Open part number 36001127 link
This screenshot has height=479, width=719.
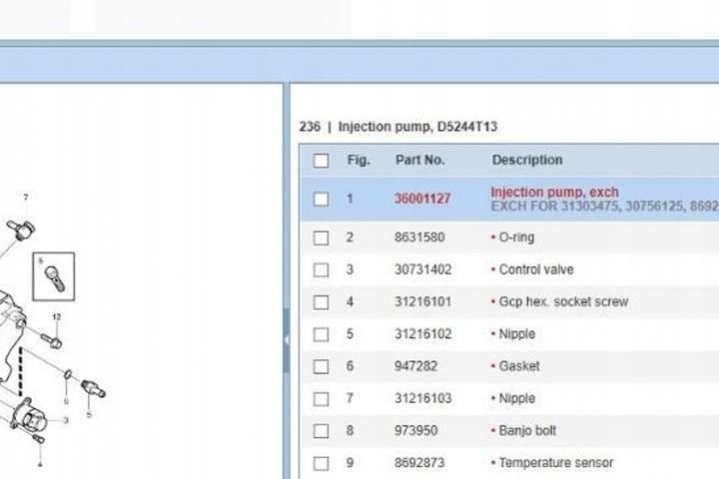pyautogui.click(x=422, y=199)
